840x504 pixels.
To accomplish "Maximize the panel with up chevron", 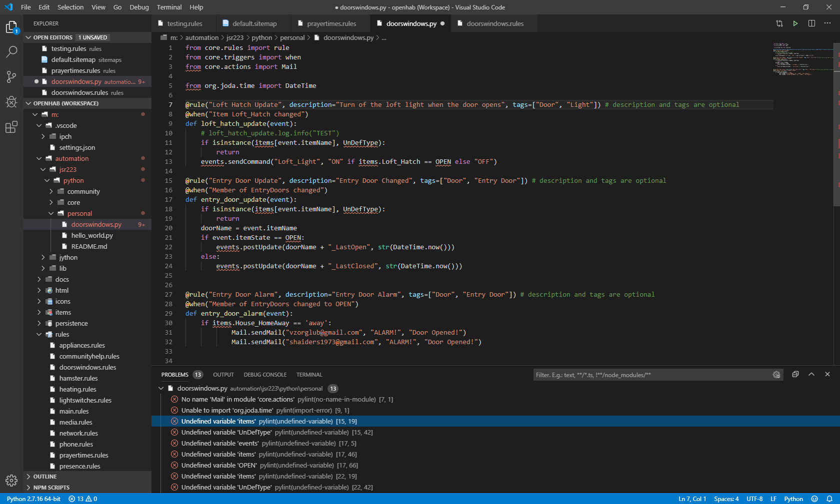I will point(811,375).
